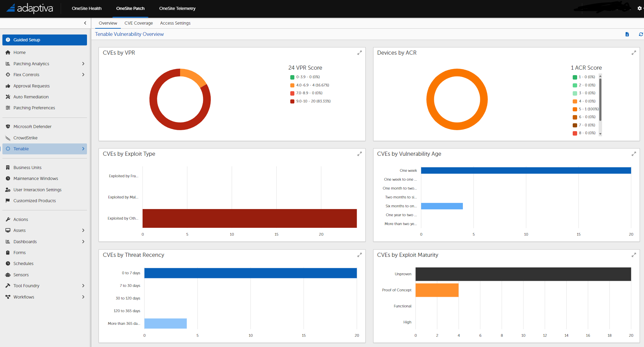The image size is (644, 347).
Task: Toggle the 0-3.9 series in CVEs by VPR
Action: pos(305,77)
